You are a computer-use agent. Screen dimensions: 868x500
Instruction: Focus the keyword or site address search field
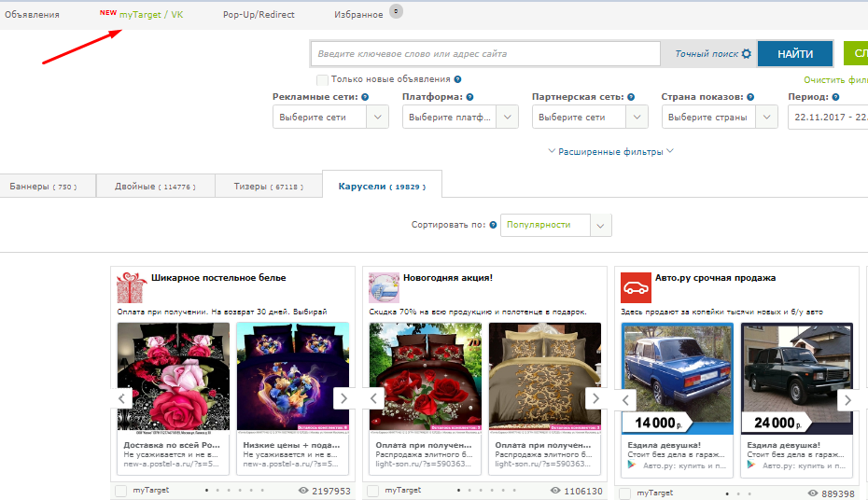click(x=485, y=54)
